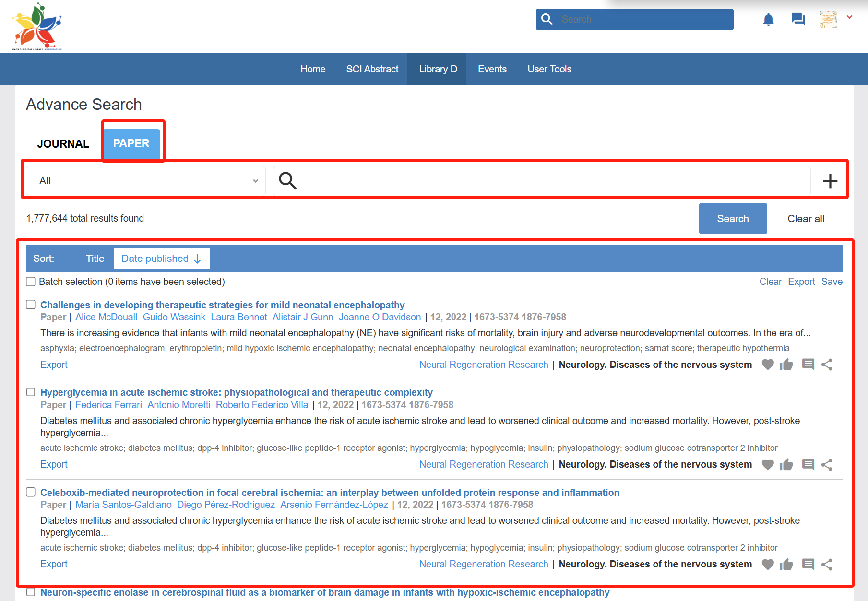The height and width of the screenshot is (601, 868).
Task: Check the box for Hyperglycemia stroke paper
Action: pyautogui.click(x=31, y=392)
